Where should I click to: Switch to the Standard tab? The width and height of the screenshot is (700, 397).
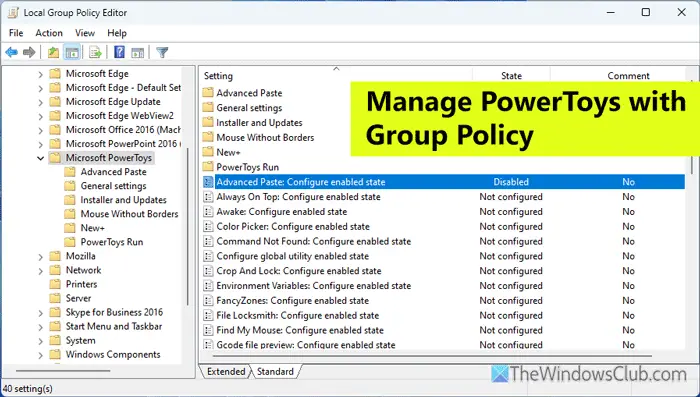tap(275, 372)
